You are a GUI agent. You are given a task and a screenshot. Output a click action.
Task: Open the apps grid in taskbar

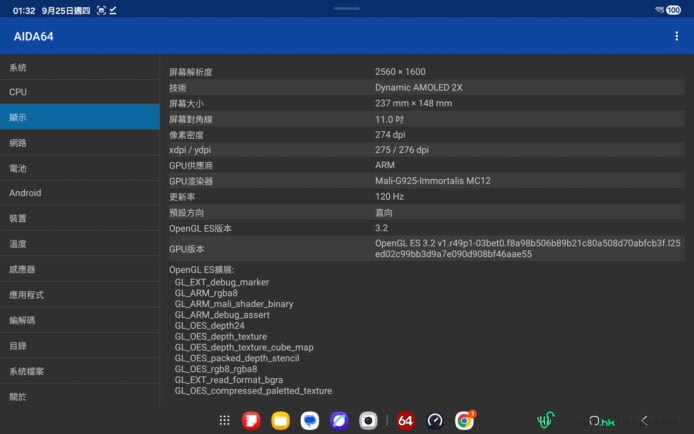pyautogui.click(x=224, y=420)
